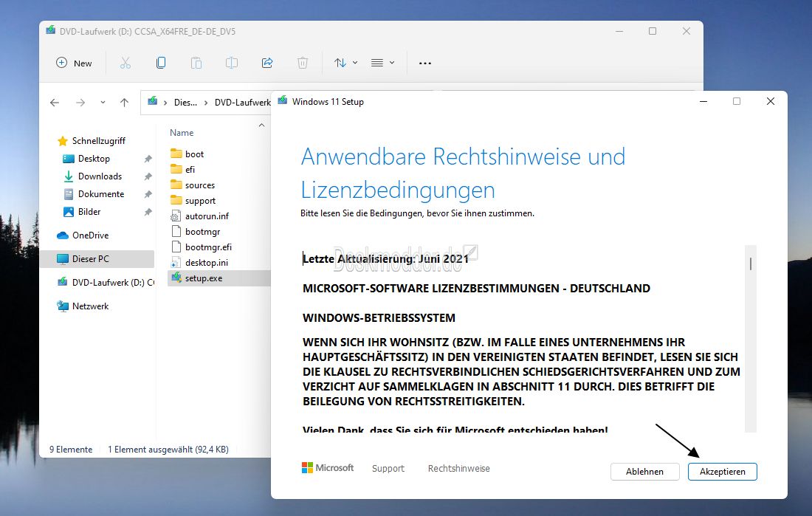
Task: Click the Copy icon in Explorer toolbar
Action: (161, 63)
